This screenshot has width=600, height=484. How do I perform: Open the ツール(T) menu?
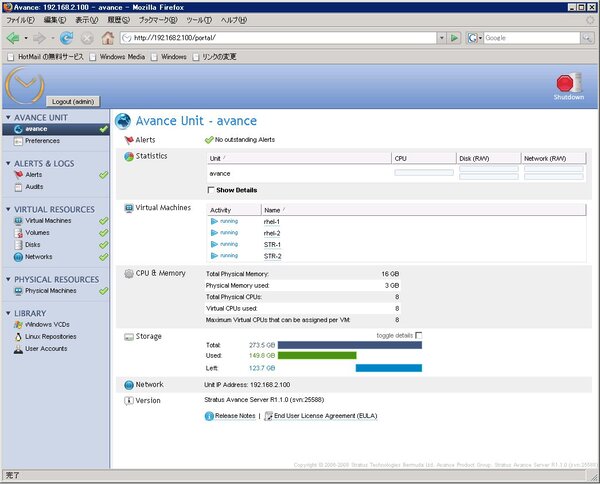tap(199, 20)
